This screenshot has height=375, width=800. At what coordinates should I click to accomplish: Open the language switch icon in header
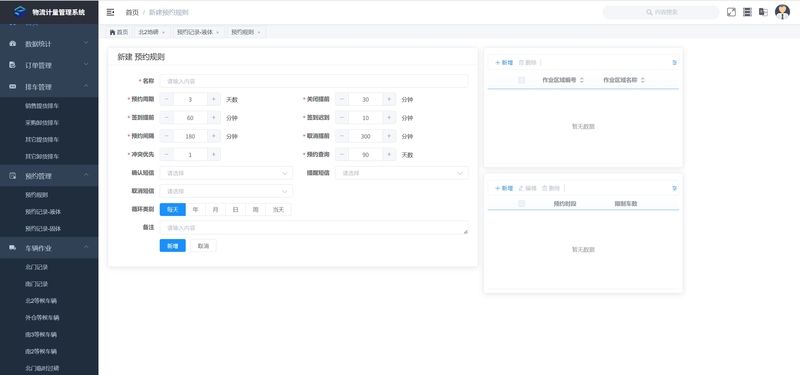(763, 12)
